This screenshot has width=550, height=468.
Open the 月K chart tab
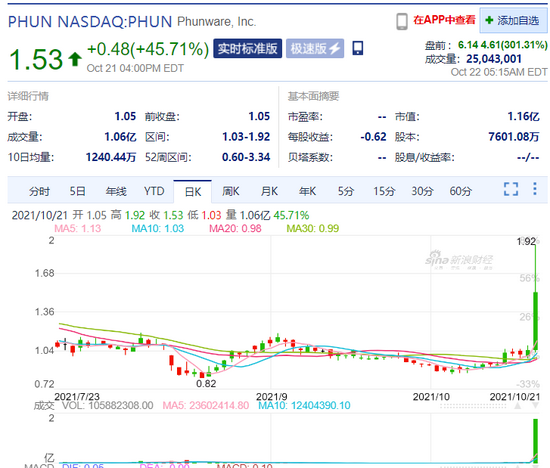269,192
